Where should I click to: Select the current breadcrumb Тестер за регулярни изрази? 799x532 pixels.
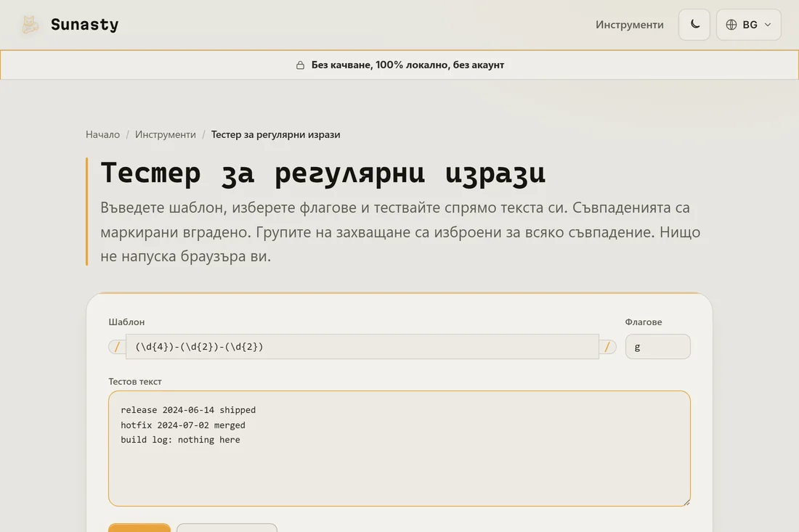tap(276, 134)
